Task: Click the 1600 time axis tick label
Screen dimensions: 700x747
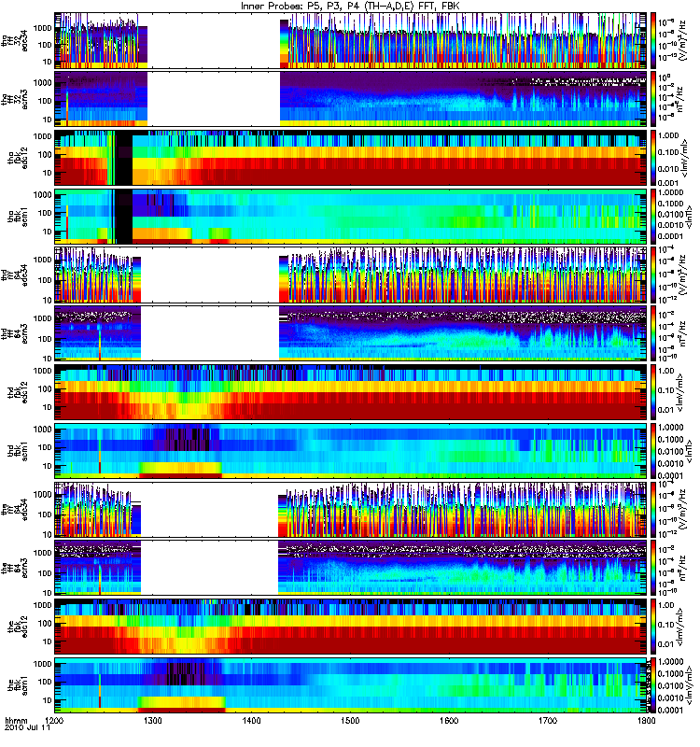Action: (449, 720)
